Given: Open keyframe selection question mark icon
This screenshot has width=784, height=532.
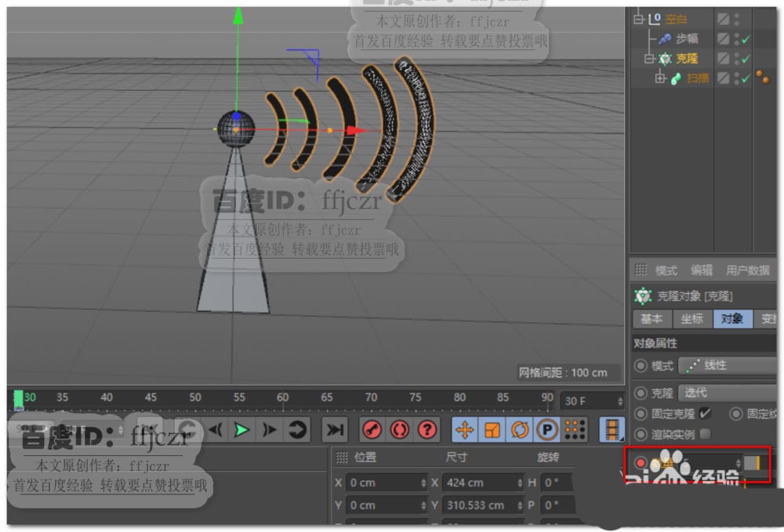Looking at the screenshot, I should pyautogui.click(x=427, y=429).
